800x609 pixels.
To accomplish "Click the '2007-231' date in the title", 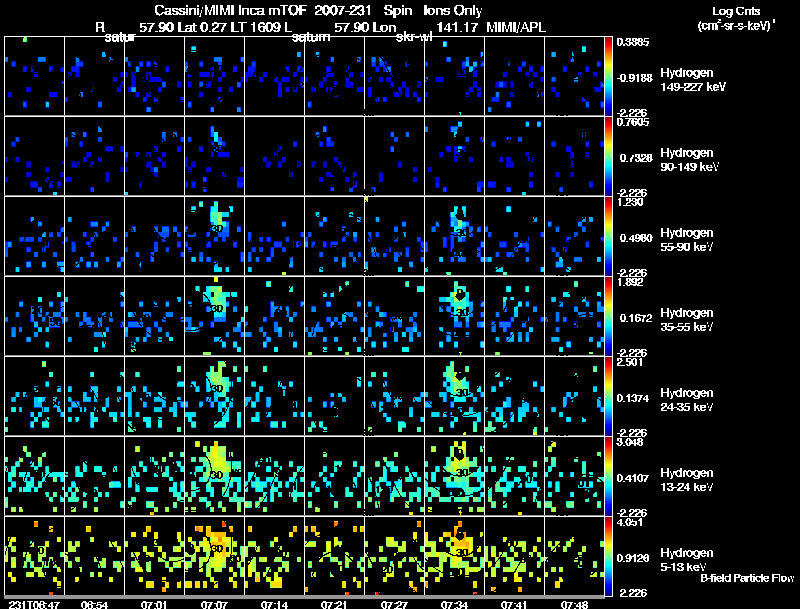I will coord(342,10).
